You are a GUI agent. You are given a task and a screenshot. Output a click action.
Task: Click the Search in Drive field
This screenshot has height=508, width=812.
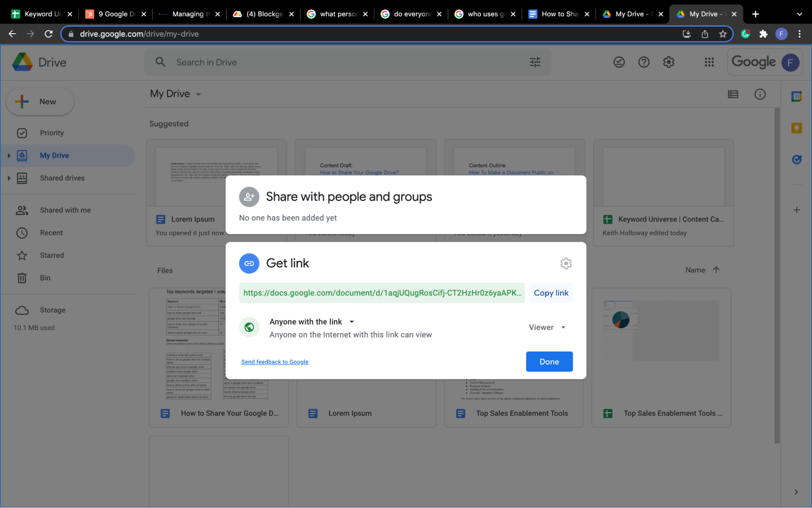tap(347, 62)
